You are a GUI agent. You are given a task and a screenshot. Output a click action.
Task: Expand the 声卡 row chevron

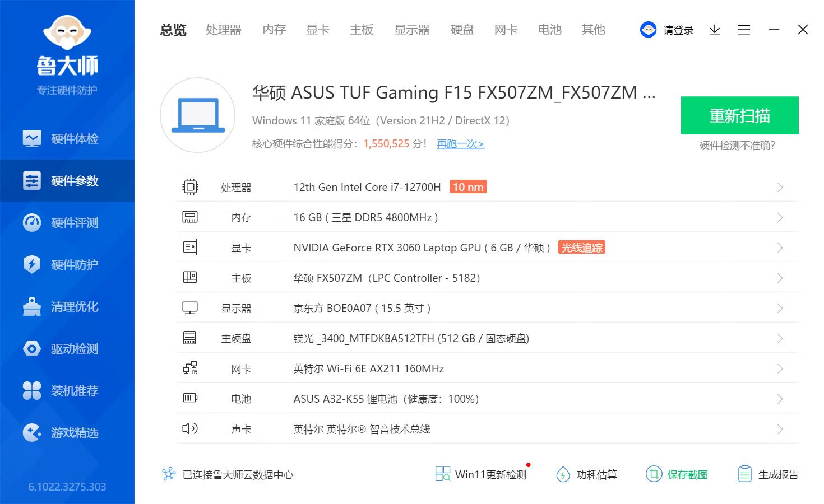[780, 429]
